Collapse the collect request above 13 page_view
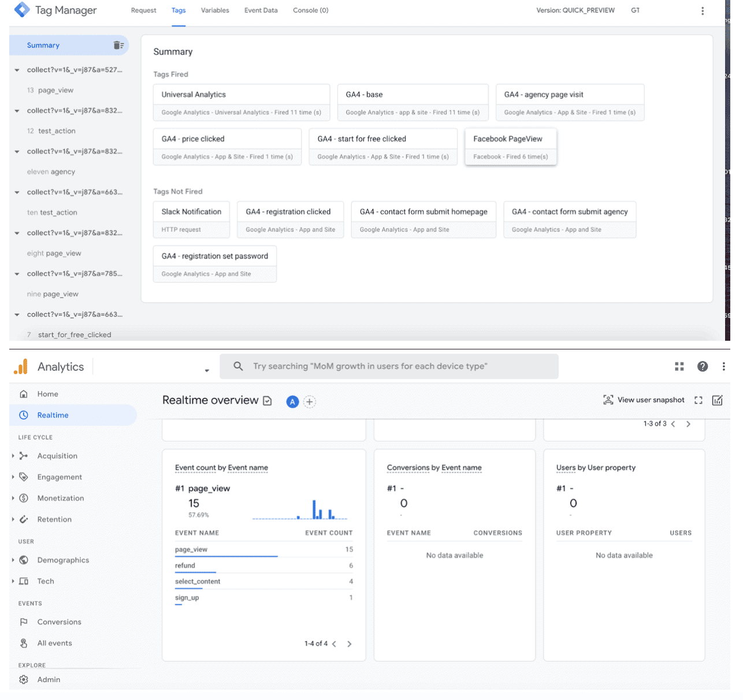 click(x=17, y=70)
